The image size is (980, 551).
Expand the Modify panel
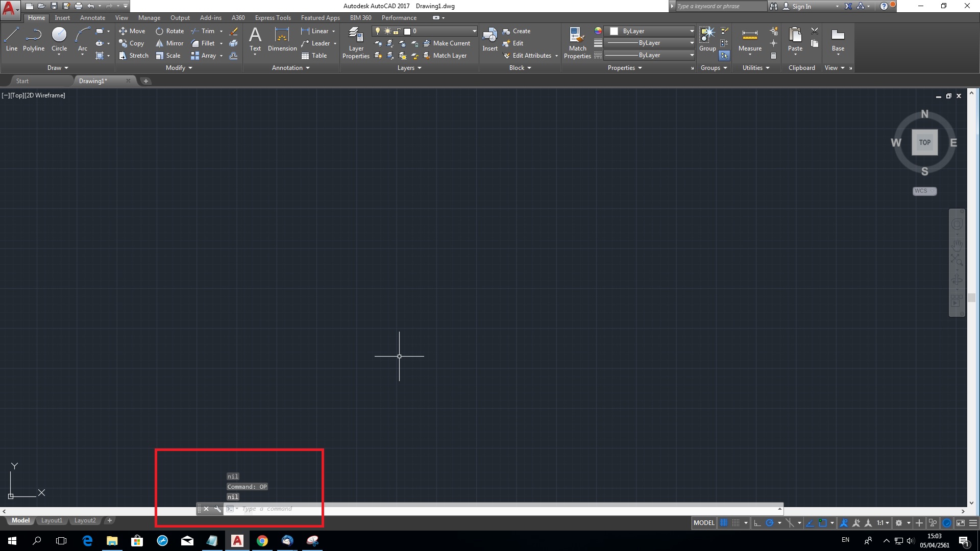[178, 67]
